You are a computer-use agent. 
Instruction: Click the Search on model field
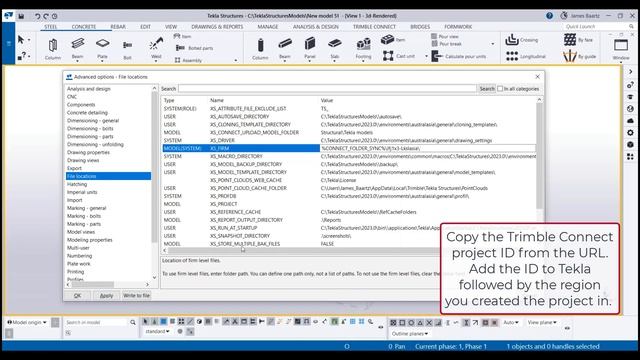(x=96, y=322)
